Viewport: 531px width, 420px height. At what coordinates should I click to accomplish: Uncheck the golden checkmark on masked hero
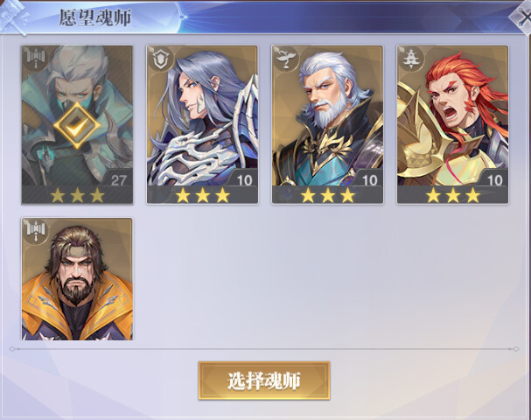77,125
